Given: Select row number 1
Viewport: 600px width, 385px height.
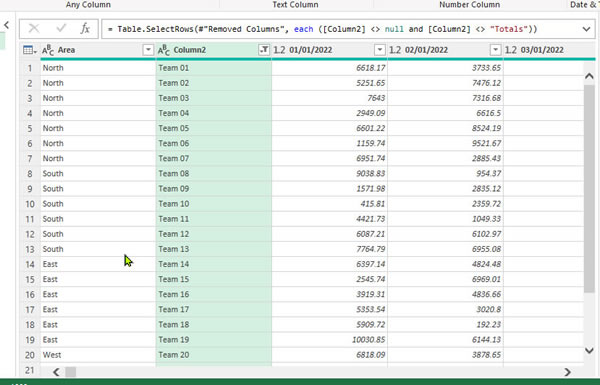Looking at the screenshot, I should pos(30,68).
